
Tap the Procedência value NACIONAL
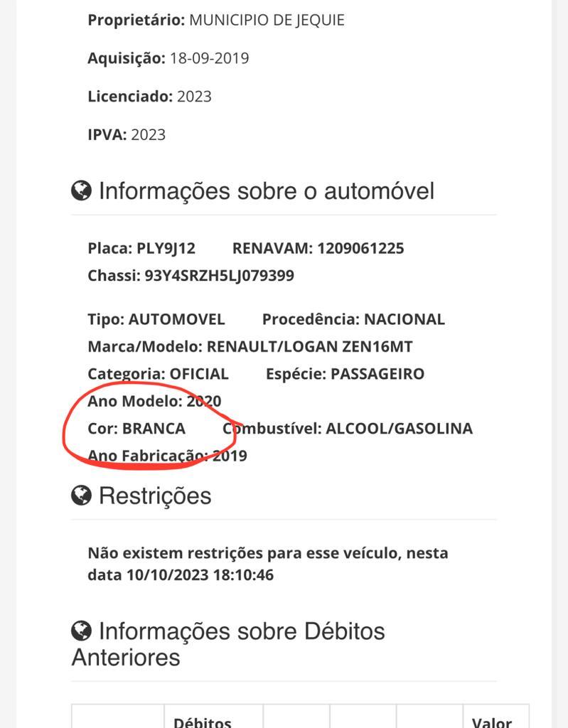pos(404,319)
